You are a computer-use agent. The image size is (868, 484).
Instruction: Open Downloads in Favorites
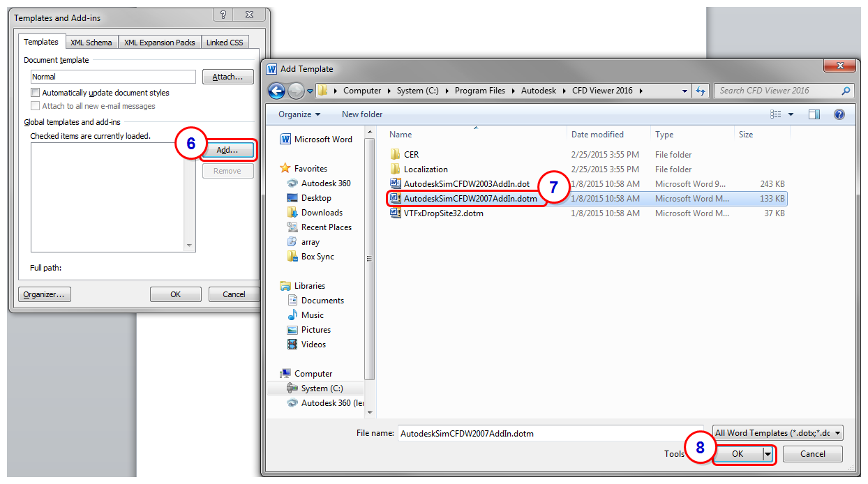click(x=315, y=213)
